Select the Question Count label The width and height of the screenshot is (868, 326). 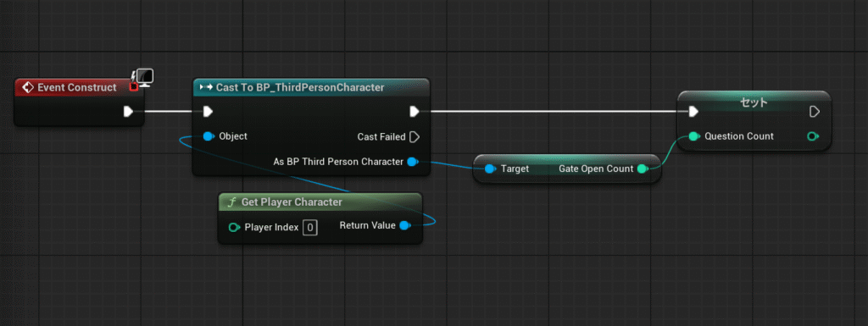[739, 136]
